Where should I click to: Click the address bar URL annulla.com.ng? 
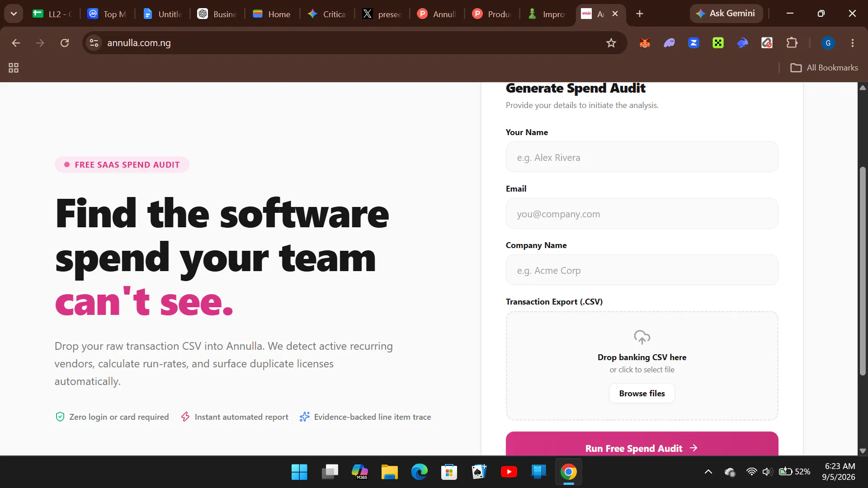(139, 43)
